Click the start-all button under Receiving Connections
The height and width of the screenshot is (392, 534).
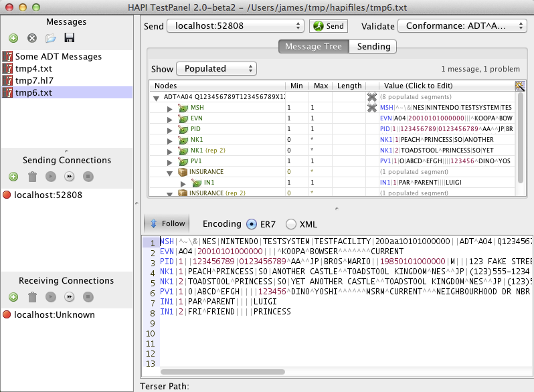[x=69, y=297]
